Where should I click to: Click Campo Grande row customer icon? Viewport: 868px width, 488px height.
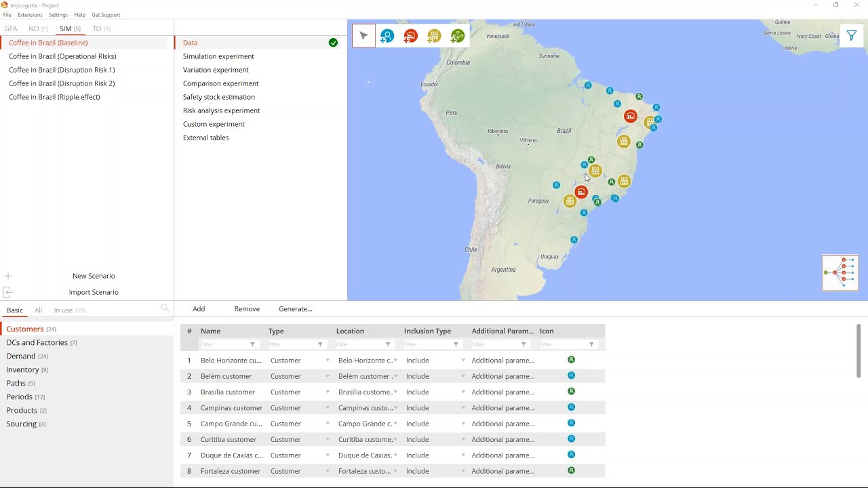(571, 423)
